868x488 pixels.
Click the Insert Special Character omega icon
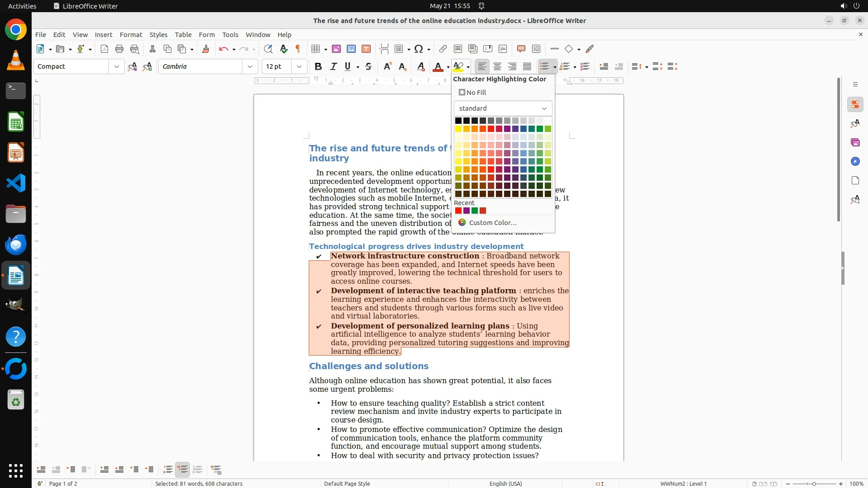(x=419, y=49)
